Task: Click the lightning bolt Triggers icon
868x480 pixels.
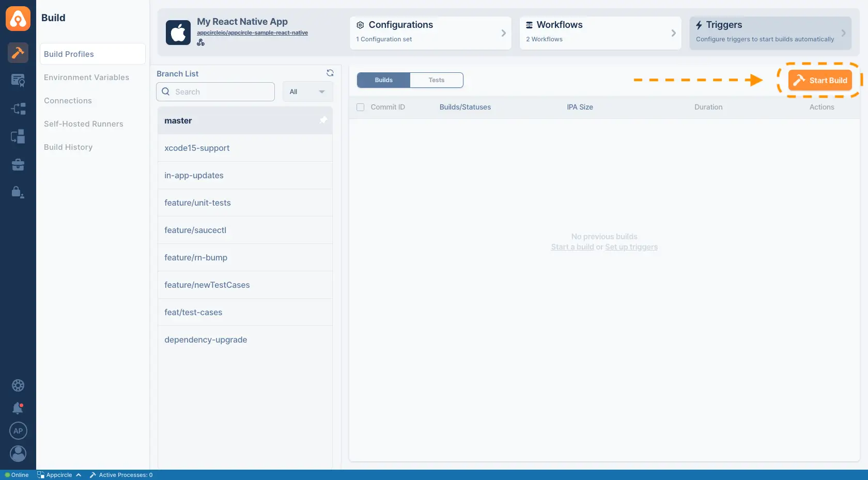Action: click(699, 25)
